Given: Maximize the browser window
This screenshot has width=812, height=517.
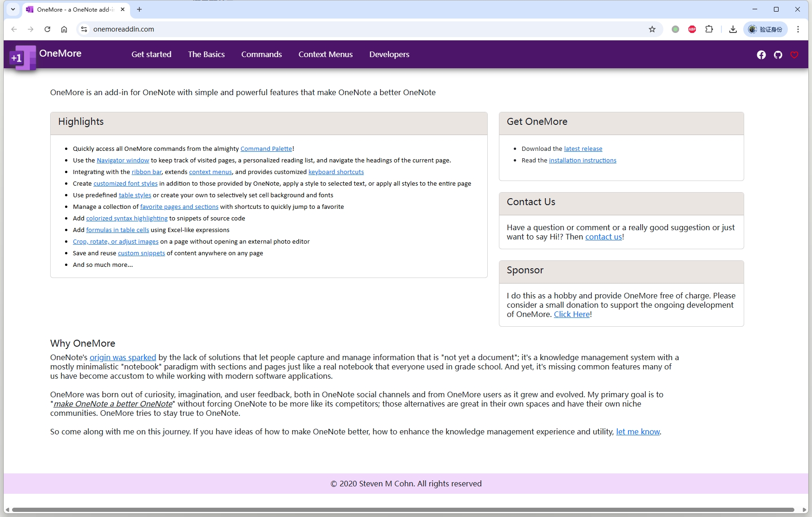Looking at the screenshot, I should click(776, 9).
